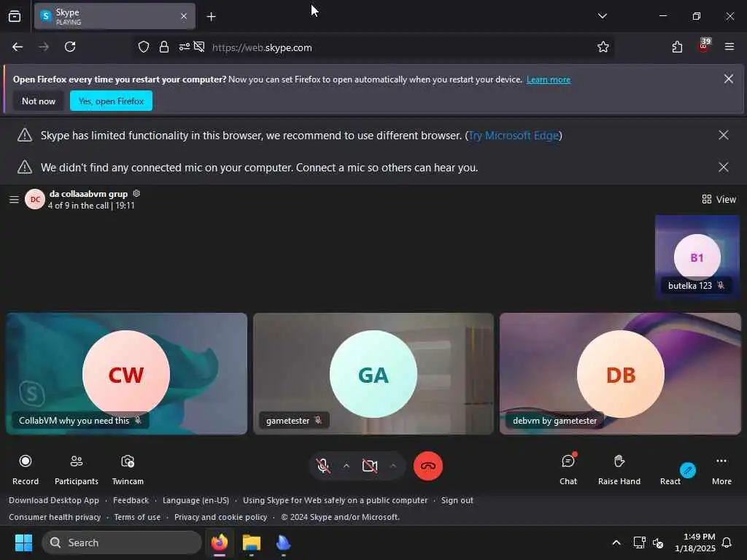Viewport: 747px width, 560px height.
Task: Open Firefox View icon in the tab bar
Action: [15, 16]
